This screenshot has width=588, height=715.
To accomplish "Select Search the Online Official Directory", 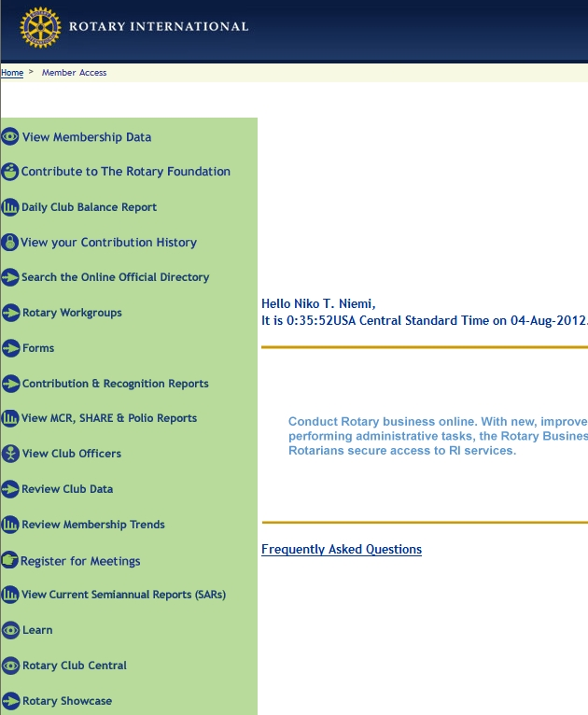I will point(116,277).
